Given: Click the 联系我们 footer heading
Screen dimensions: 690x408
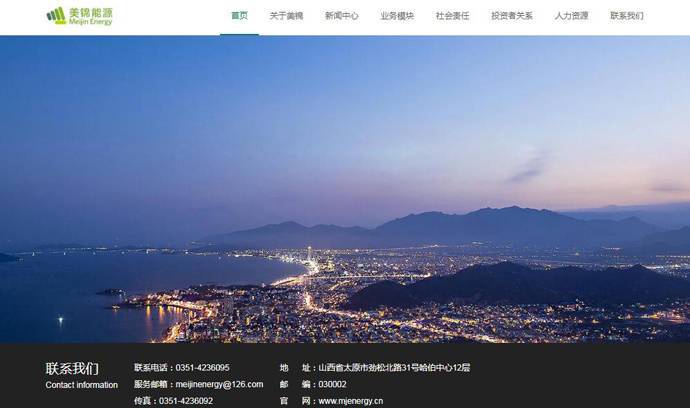Looking at the screenshot, I should pyautogui.click(x=72, y=368).
